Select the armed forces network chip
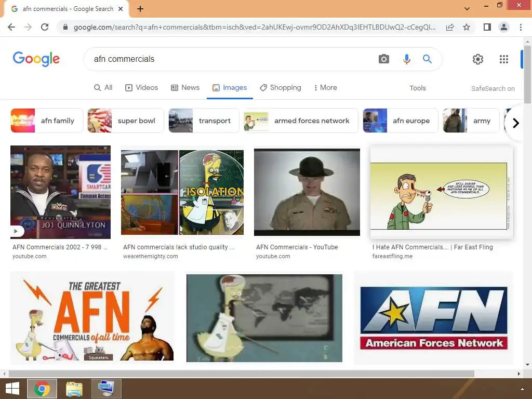 (301, 121)
